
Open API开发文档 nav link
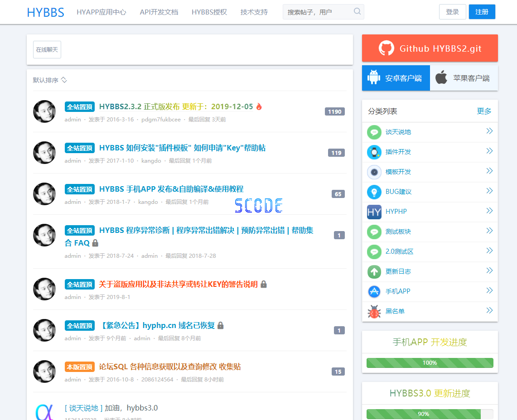(159, 12)
